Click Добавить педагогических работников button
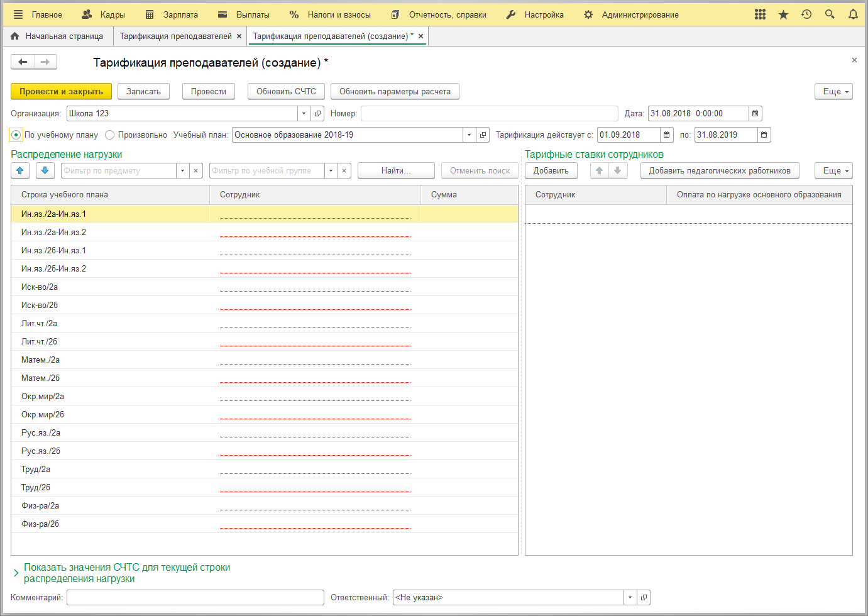The width and height of the screenshot is (868, 616). click(x=720, y=170)
